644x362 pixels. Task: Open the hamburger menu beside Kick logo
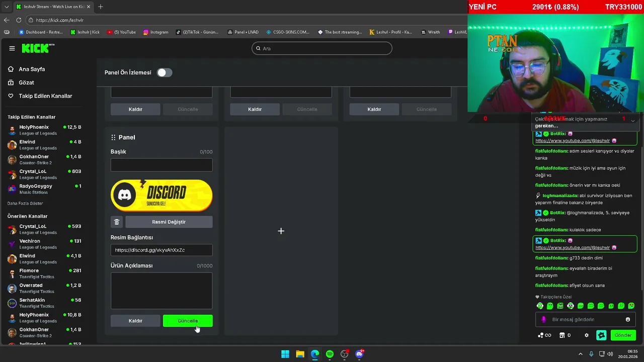pos(12,48)
